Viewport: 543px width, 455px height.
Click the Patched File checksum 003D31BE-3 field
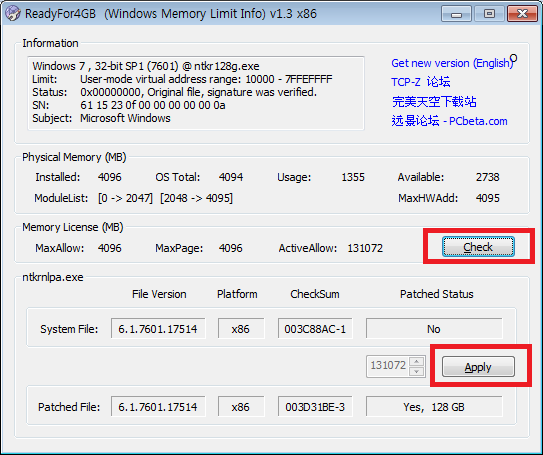pyautogui.click(x=315, y=407)
